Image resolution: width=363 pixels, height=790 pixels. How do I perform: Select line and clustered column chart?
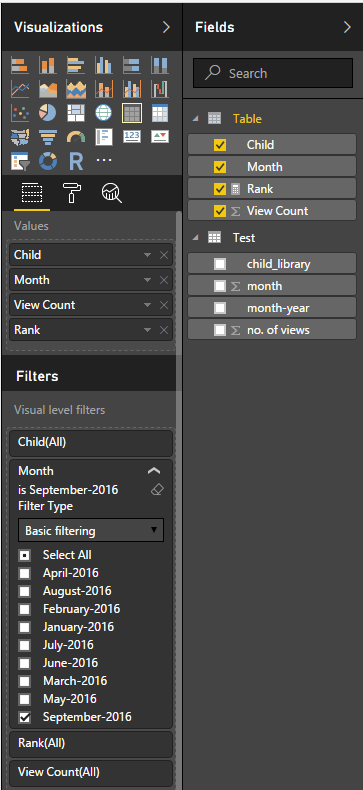(x=132, y=89)
